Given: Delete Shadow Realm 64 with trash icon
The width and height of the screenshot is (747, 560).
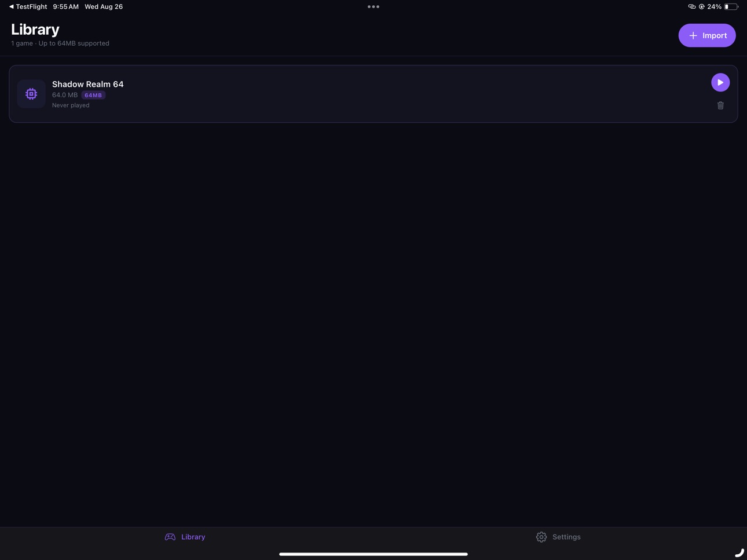Looking at the screenshot, I should tap(720, 105).
